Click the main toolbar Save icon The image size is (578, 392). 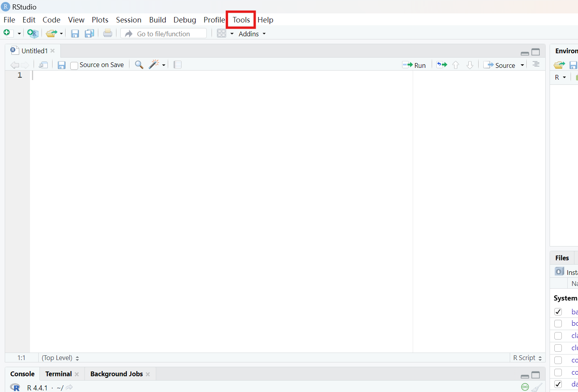click(75, 34)
